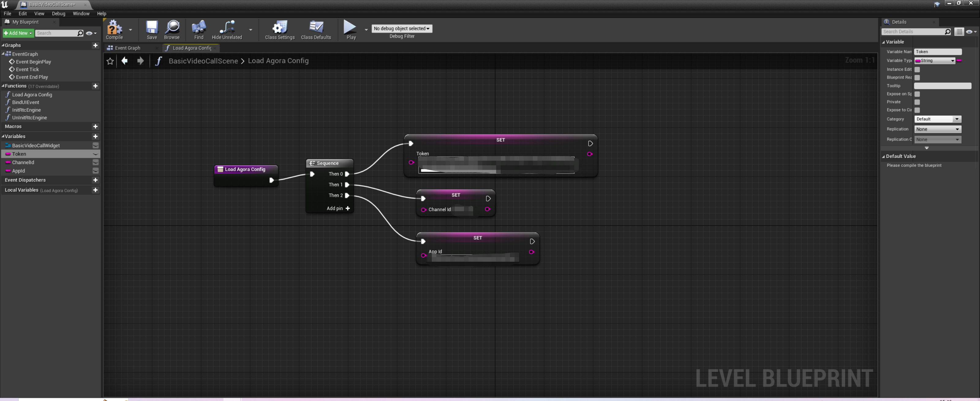The height and width of the screenshot is (401, 980).
Task: Switch to Load Agora Config tab
Action: [192, 48]
